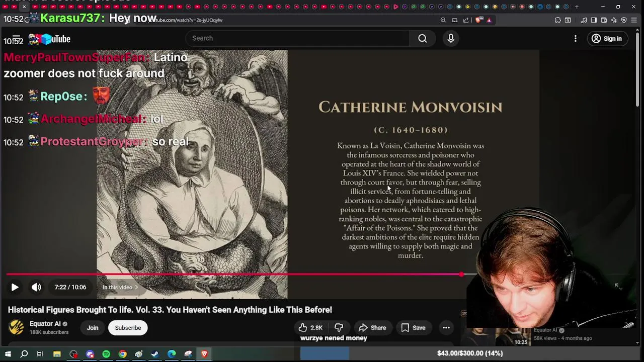Open more actions menu beside Save
This screenshot has width=644, height=362.
coord(446,328)
